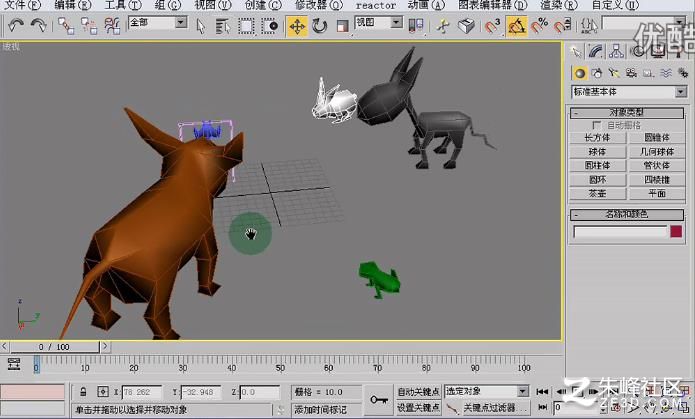Open the 图表编辑器(D) menu

pyautogui.click(x=493, y=5)
